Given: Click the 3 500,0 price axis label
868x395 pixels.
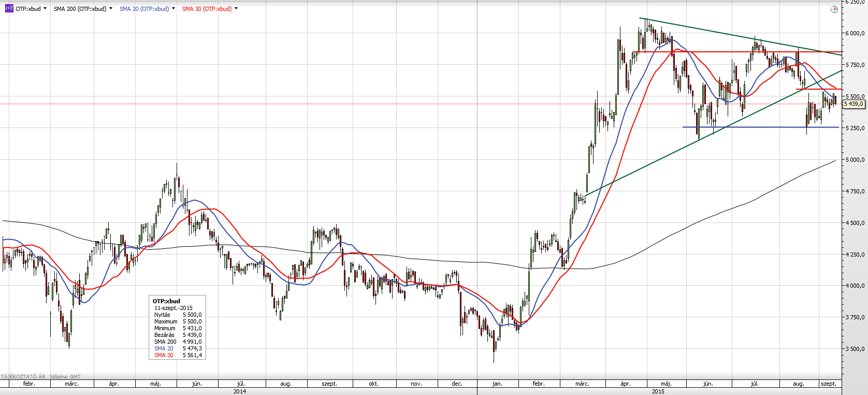Looking at the screenshot, I should click(x=855, y=349).
